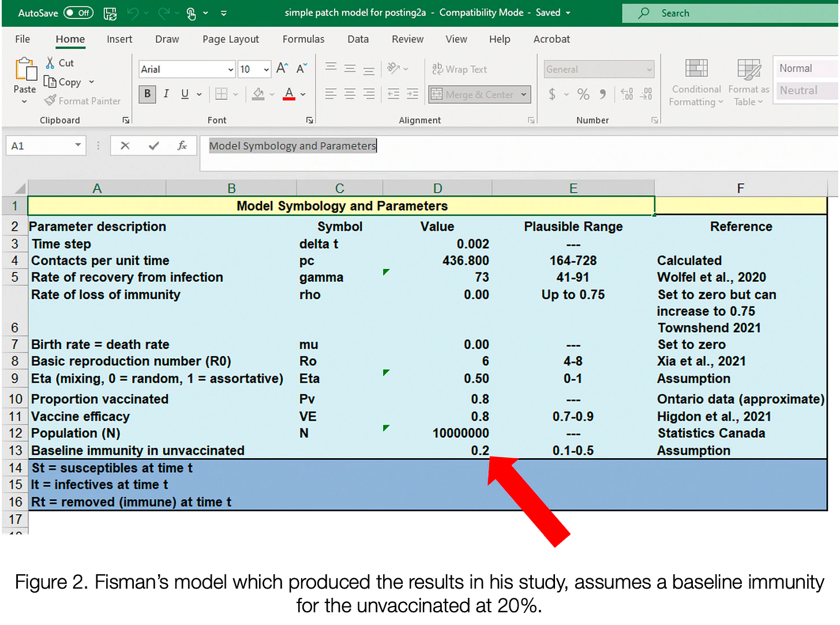Switch to the Page Layout tab
The image size is (840, 625).
[230, 39]
